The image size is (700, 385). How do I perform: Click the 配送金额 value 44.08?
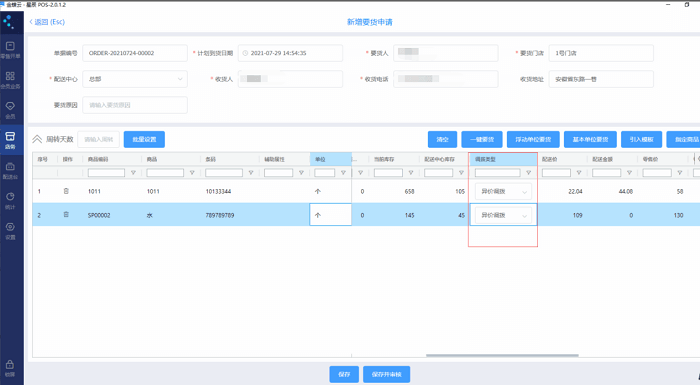(x=625, y=191)
